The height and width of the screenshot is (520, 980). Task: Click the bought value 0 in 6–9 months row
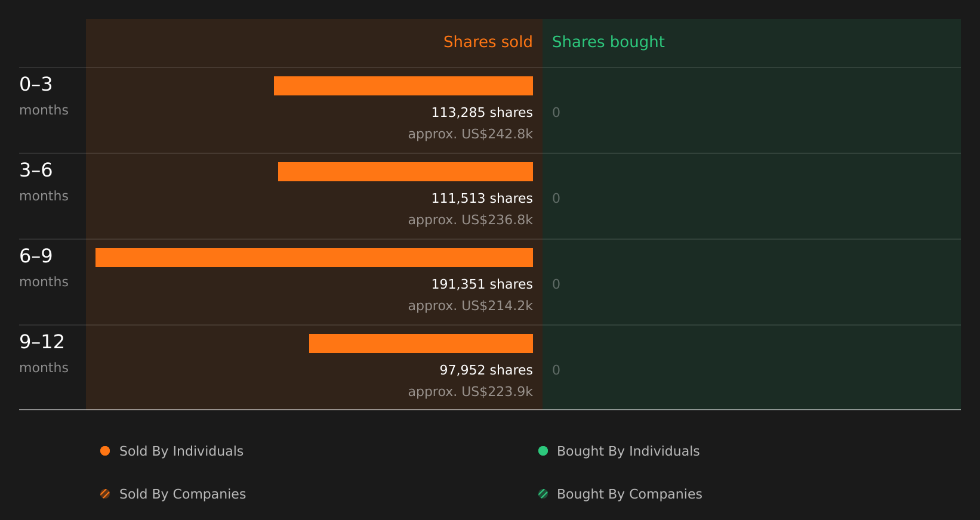(556, 284)
